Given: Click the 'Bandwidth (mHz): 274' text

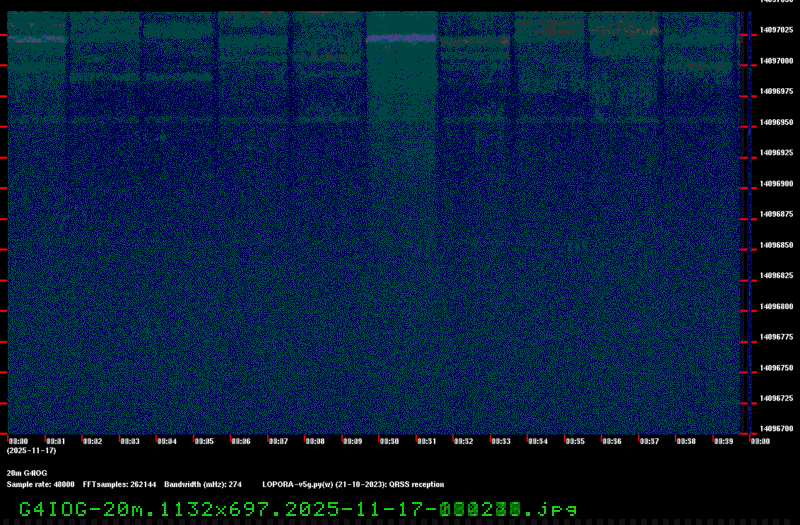Looking at the screenshot, I should pos(203,485).
